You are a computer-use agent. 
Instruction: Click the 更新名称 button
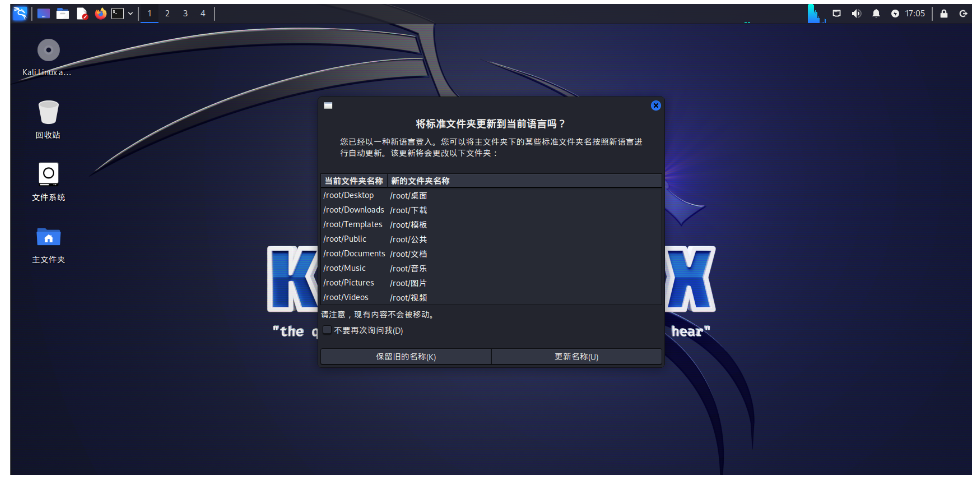point(576,356)
